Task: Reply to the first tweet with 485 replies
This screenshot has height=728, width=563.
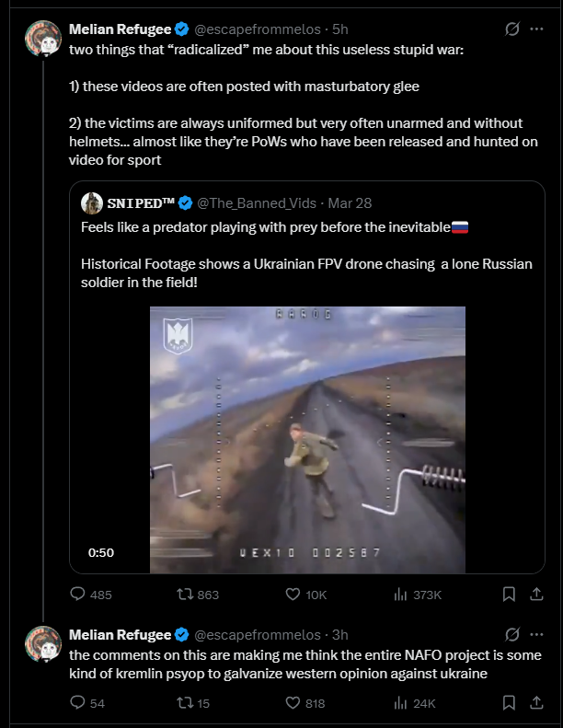Action: (x=78, y=595)
